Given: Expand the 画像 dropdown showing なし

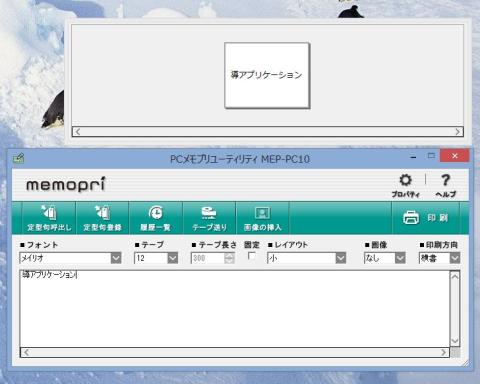Looking at the screenshot, I should pos(400,258).
